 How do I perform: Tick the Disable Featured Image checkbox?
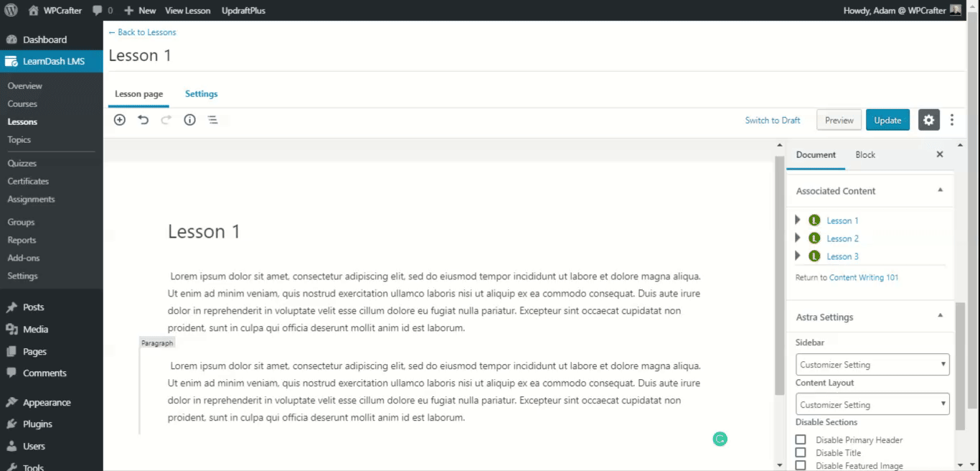[801, 465]
